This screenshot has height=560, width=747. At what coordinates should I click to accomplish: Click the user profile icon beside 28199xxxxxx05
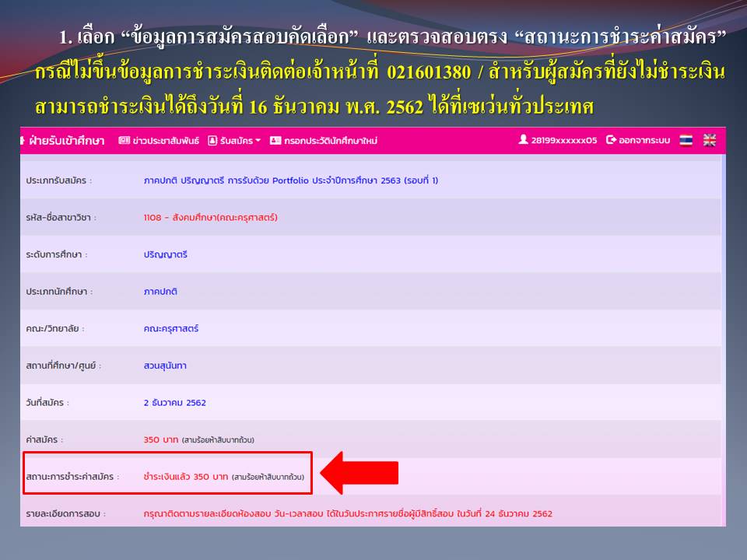coord(524,140)
